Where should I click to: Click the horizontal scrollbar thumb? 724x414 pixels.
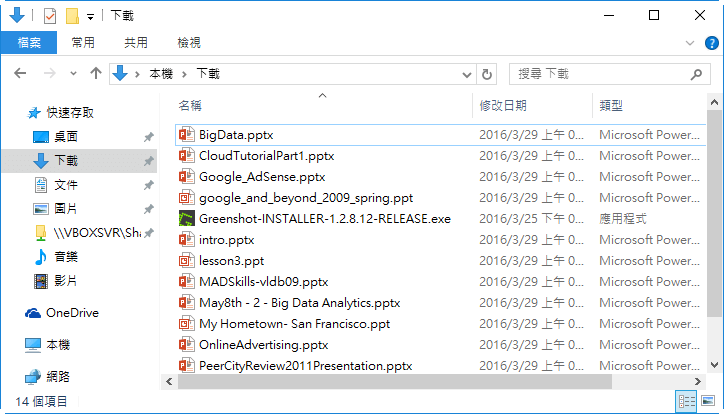click(x=395, y=382)
